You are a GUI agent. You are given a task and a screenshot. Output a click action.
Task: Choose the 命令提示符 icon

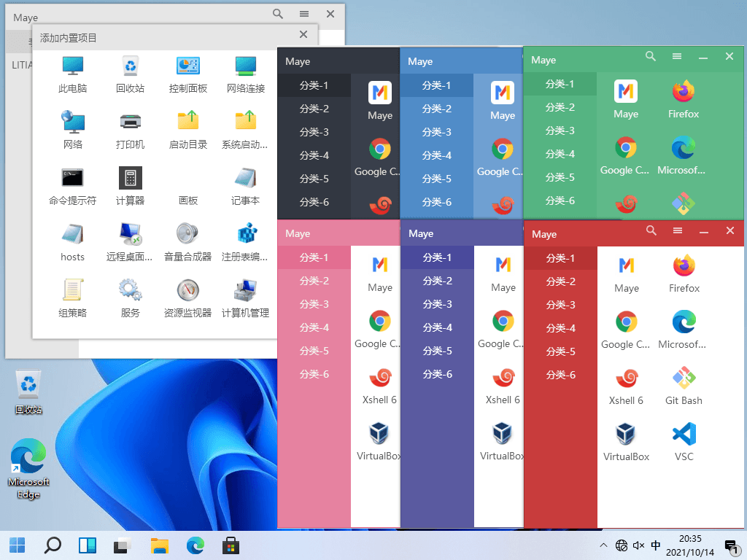(72, 186)
